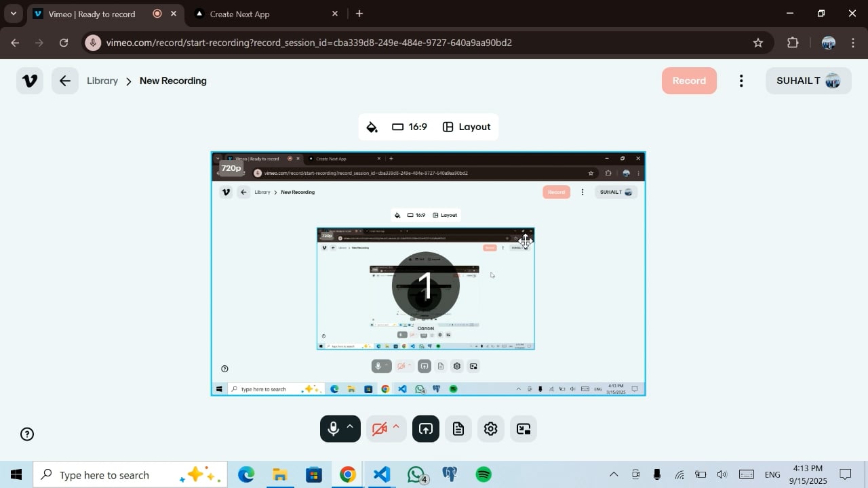Click the Windows taskbar search box

pyautogui.click(x=130, y=474)
